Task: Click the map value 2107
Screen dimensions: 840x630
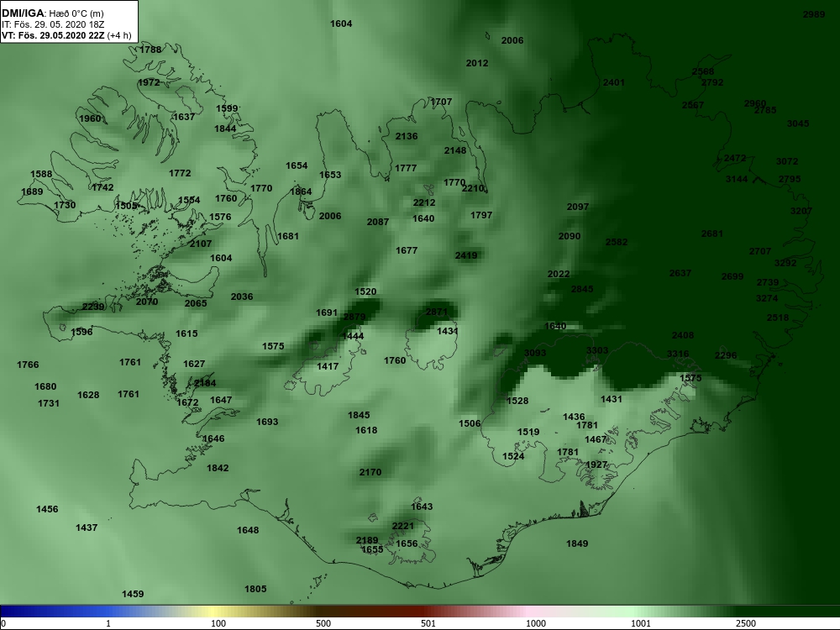Action: pyautogui.click(x=201, y=244)
